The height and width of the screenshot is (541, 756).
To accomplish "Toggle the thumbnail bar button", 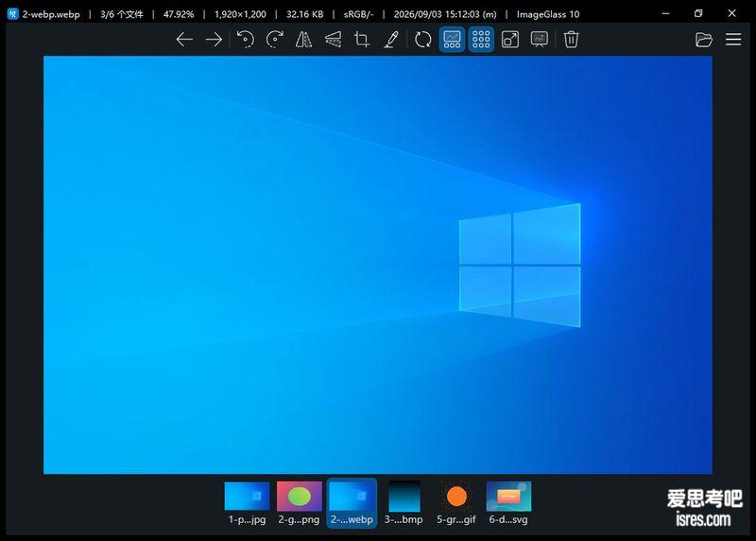I will point(452,40).
